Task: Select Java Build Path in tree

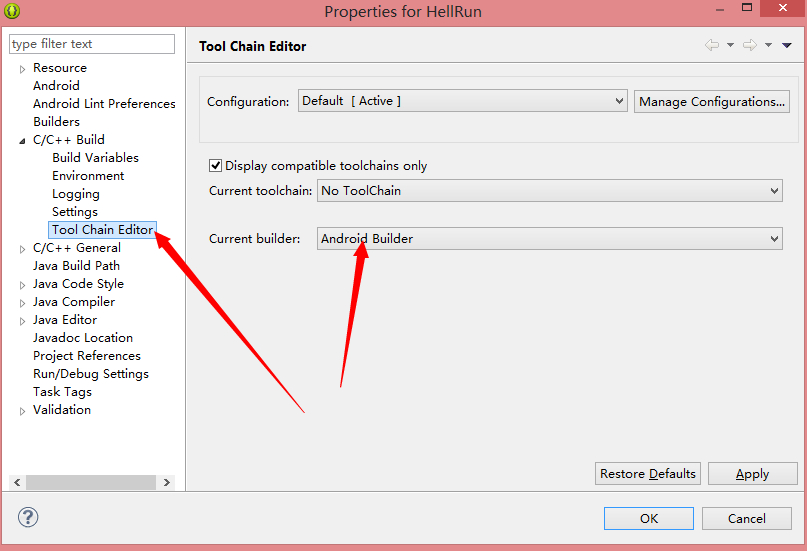Action: 76,266
